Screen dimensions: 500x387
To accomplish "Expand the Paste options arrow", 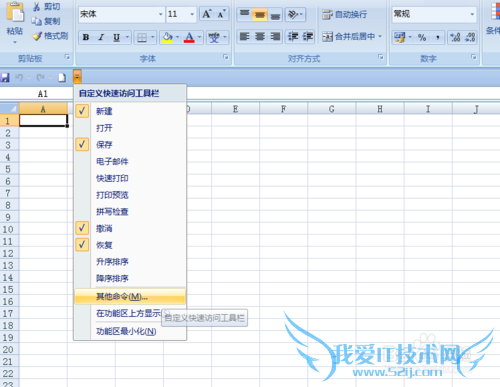I will coord(15,42).
